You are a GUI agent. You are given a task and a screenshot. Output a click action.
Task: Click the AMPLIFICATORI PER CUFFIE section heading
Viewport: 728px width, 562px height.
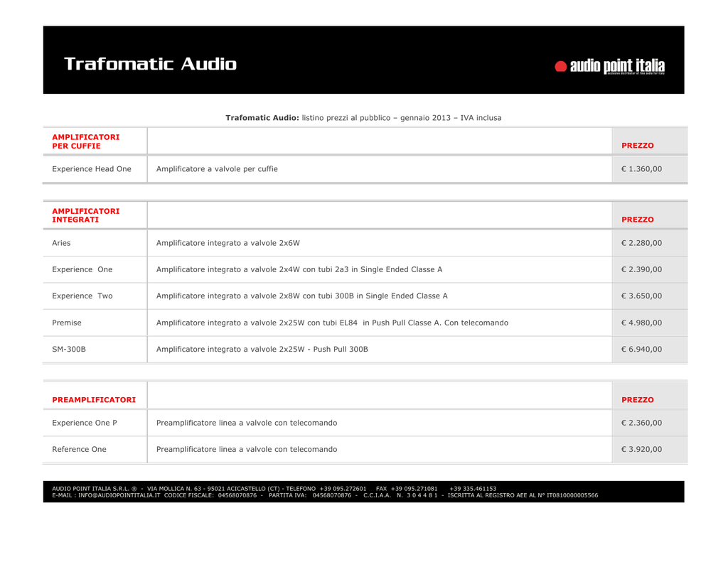(x=86, y=141)
